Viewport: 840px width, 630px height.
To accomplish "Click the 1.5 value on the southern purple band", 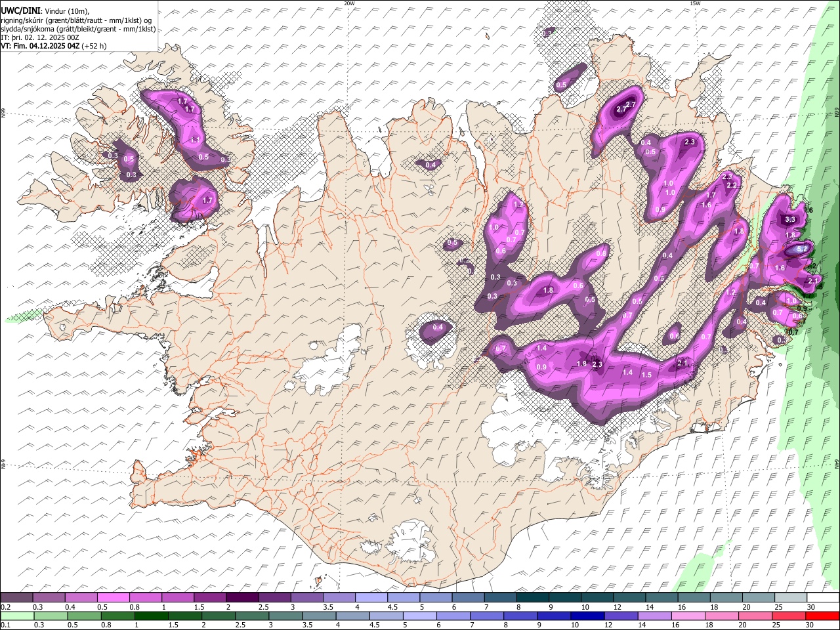I will (646, 375).
